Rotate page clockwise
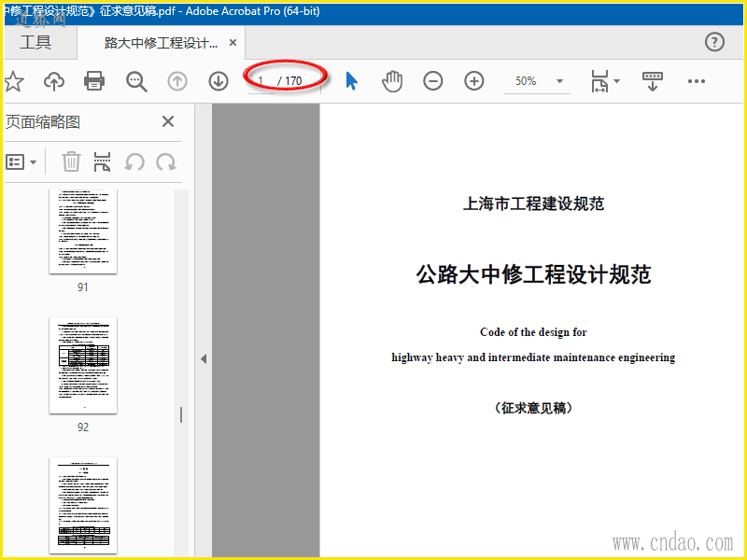Image resolution: width=747 pixels, height=560 pixels. 166,161
